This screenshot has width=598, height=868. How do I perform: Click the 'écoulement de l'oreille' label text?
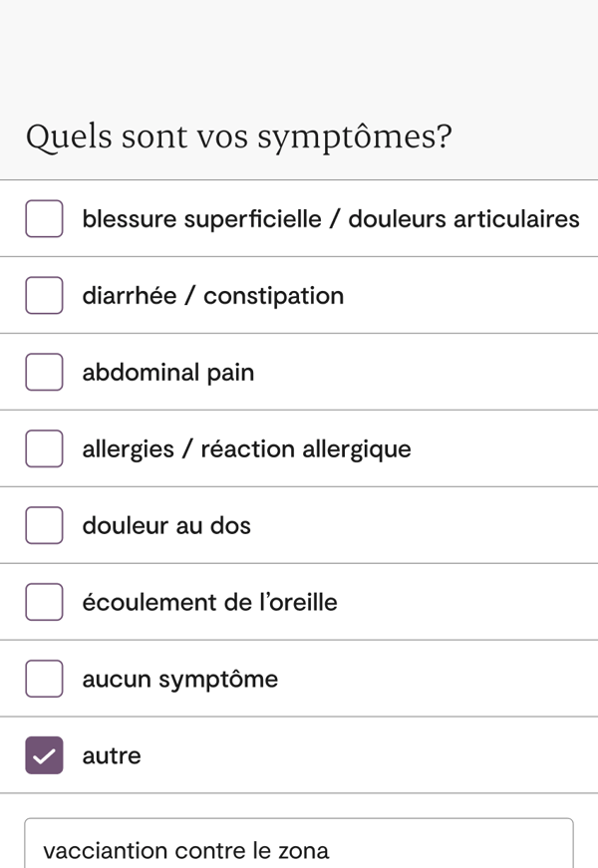(x=209, y=603)
